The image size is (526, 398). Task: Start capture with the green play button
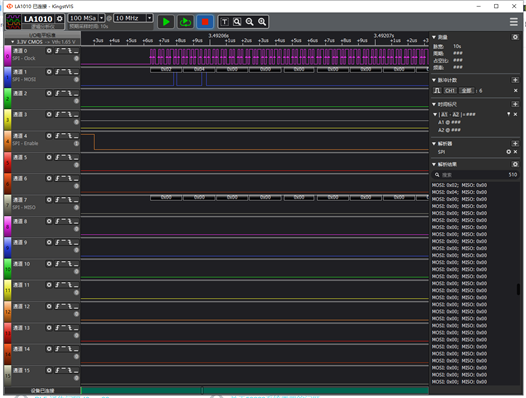[x=166, y=22]
